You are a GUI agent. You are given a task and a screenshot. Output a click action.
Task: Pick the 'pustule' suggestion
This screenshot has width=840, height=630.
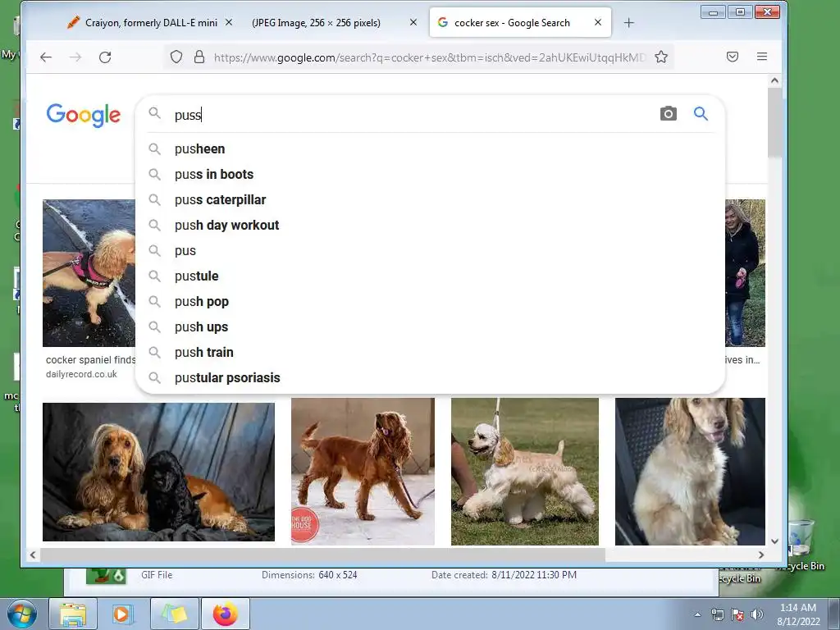click(430, 276)
